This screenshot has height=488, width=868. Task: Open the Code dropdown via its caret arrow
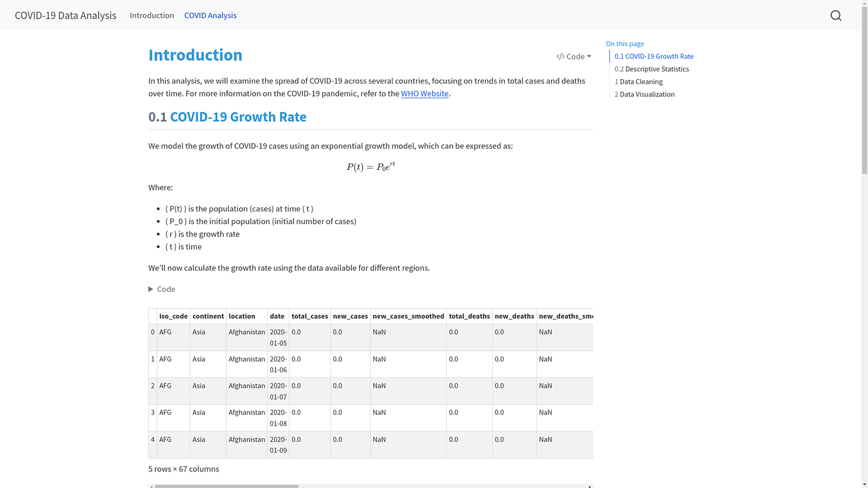point(589,56)
